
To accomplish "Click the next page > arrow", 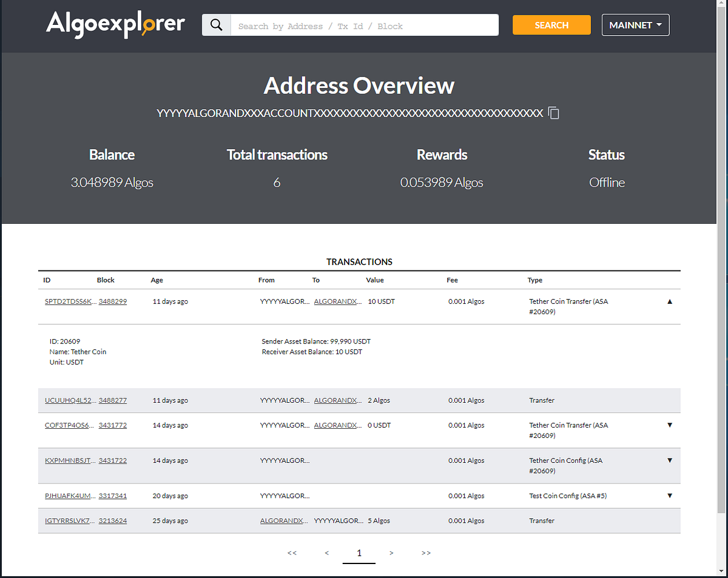I will pos(391,553).
